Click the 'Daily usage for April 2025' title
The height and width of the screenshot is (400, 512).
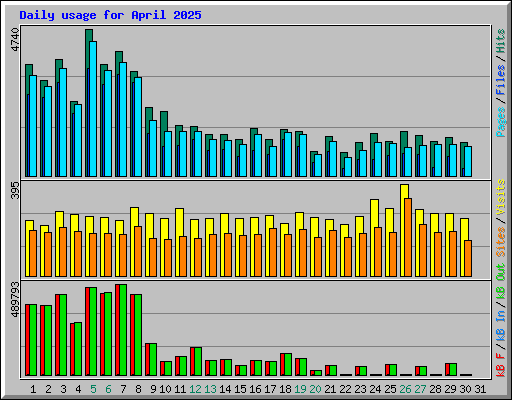tap(110, 15)
